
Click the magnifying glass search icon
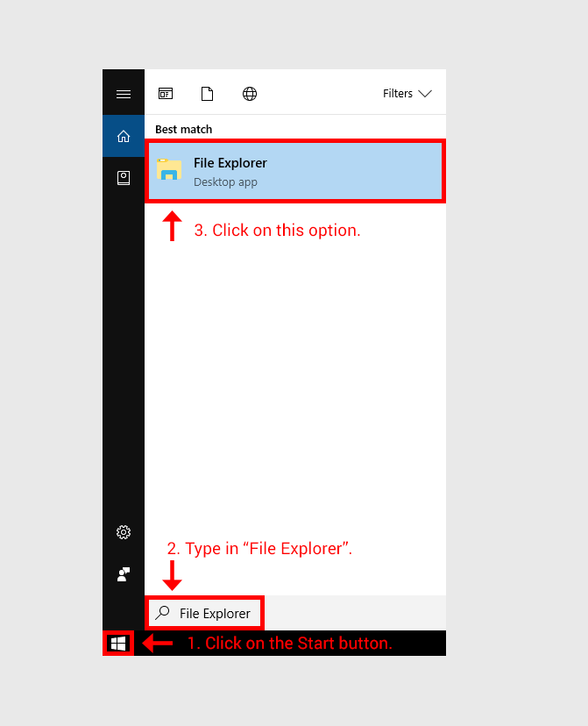pos(162,613)
